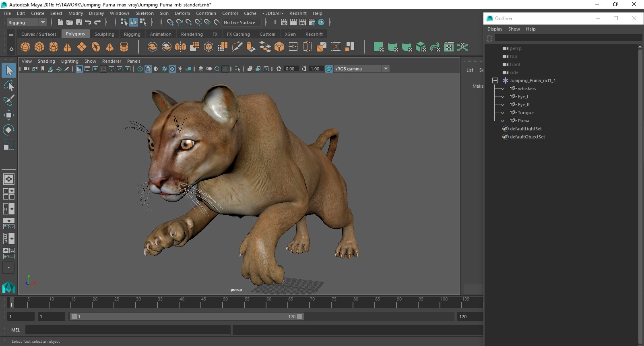644x346 pixels.
Task: Create a polygon torus from the shelf
Action: 96,47
